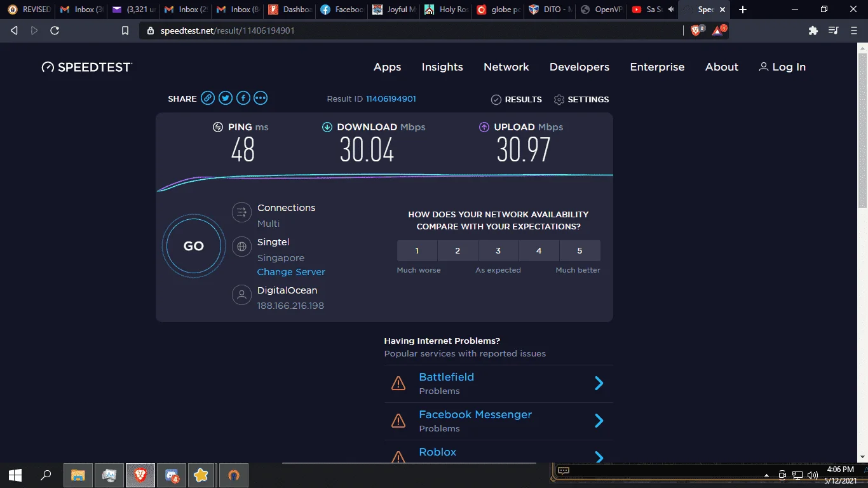Close the active Speedtest tab
This screenshot has height=488, width=868.
click(x=722, y=10)
